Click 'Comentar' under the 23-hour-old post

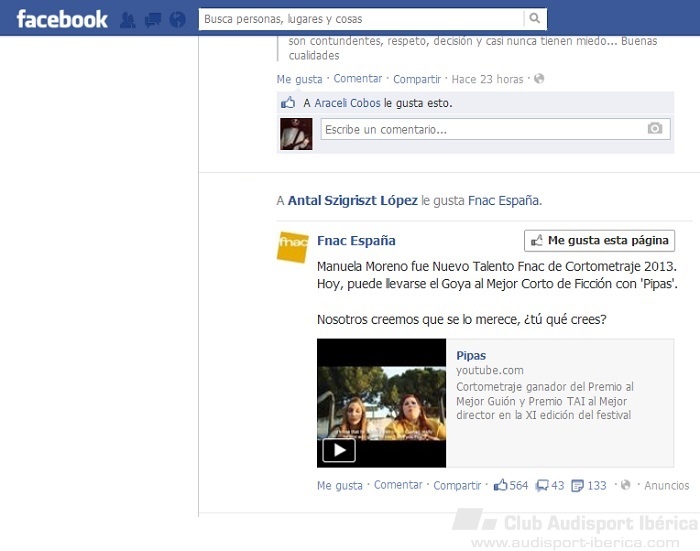click(358, 79)
